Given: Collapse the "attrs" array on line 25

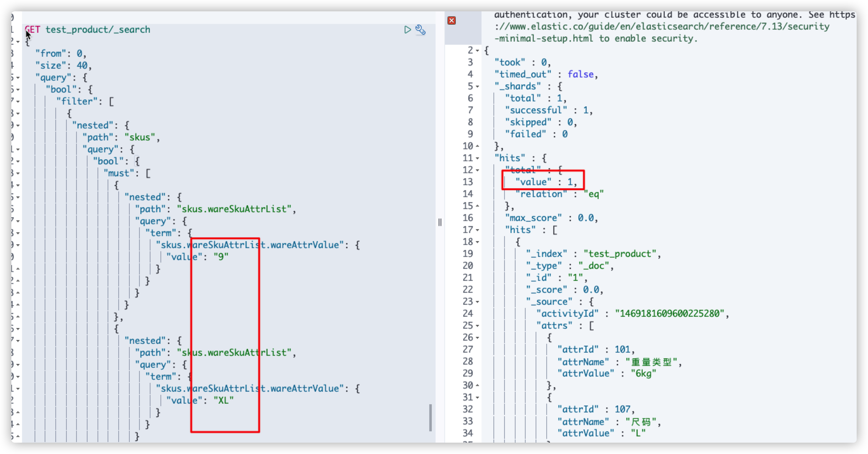Looking at the screenshot, I should click(x=477, y=326).
